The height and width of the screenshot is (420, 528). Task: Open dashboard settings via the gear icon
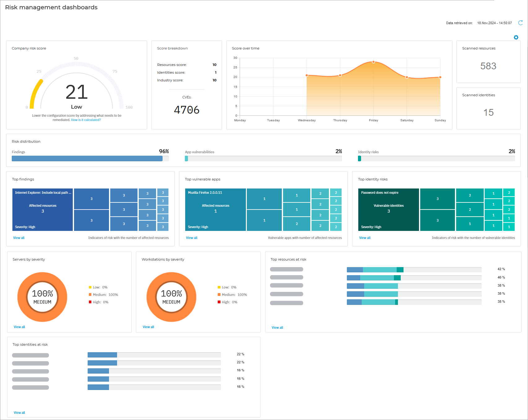516,37
